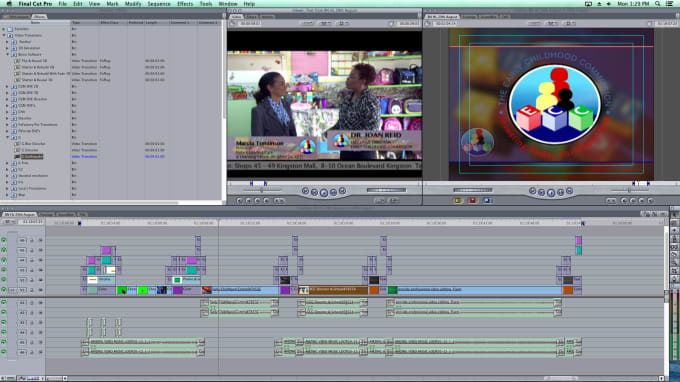680x382 pixels.
Task: Click the yellow Insert edit button in Canvas
Action: (458, 200)
